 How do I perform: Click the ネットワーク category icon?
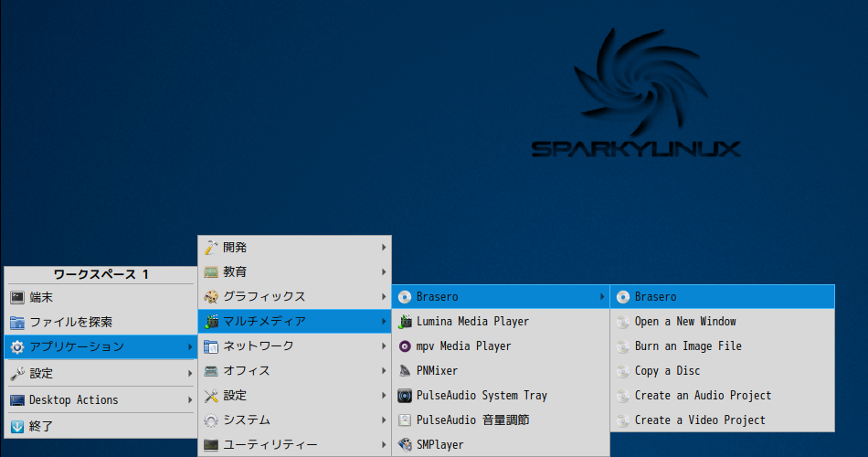tap(211, 346)
